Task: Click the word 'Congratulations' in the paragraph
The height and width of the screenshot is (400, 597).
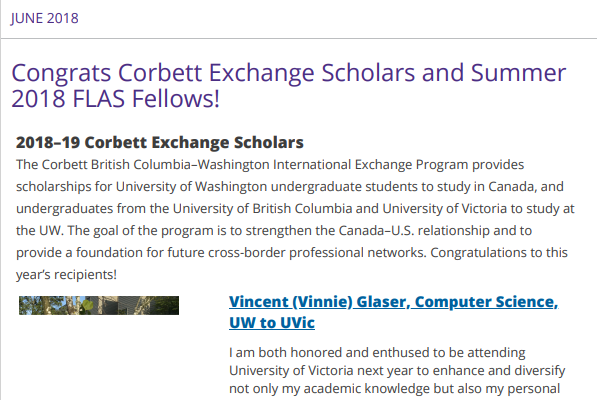Action: click(479, 253)
